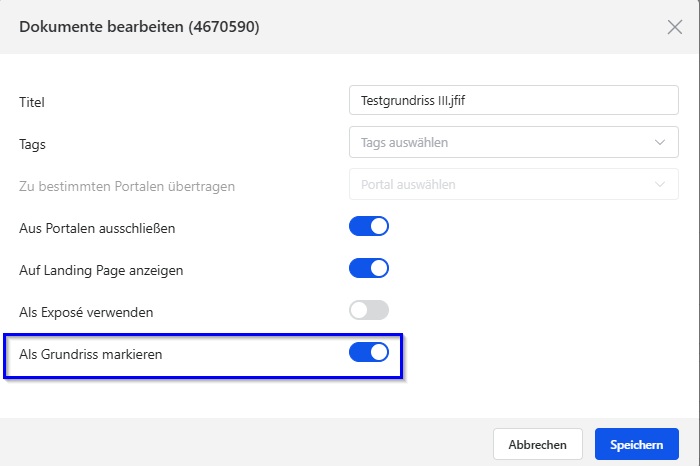Click the Als Grundriss markieren label

(92, 353)
